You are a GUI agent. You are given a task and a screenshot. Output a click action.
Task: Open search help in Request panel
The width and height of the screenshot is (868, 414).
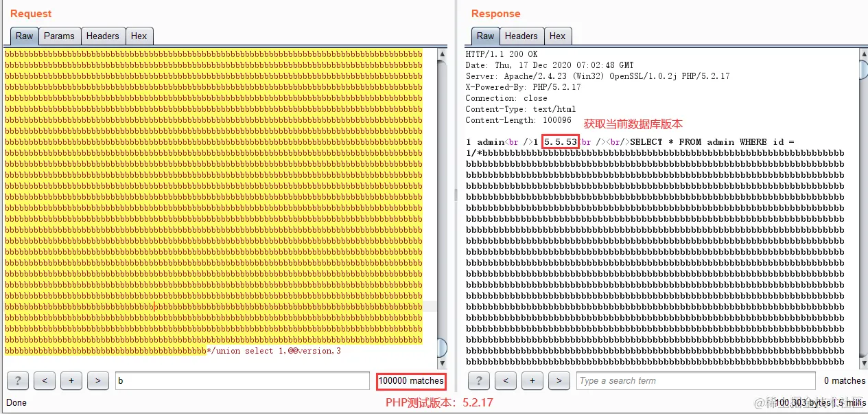[x=18, y=380]
